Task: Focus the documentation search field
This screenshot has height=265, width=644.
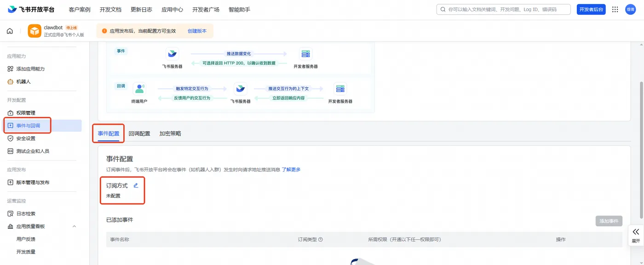Action: click(x=503, y=9)
